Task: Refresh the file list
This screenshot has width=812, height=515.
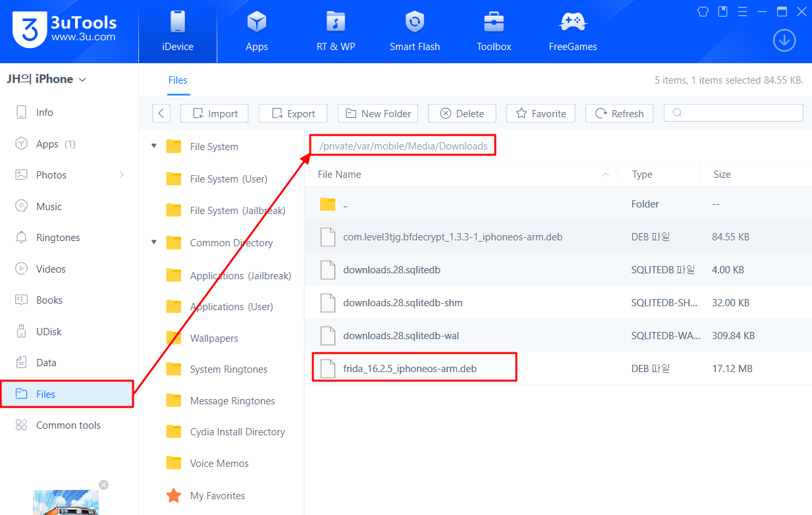Action: pos(619,113)
